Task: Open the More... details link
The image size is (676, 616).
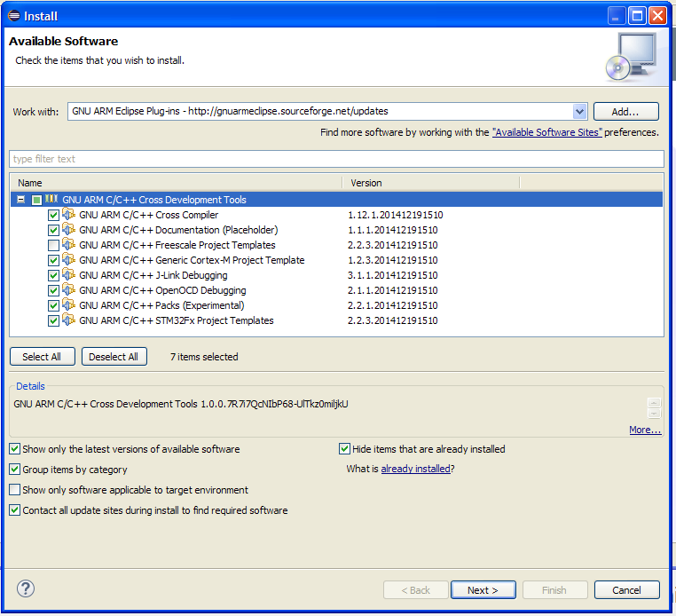Action: [645, 430]
